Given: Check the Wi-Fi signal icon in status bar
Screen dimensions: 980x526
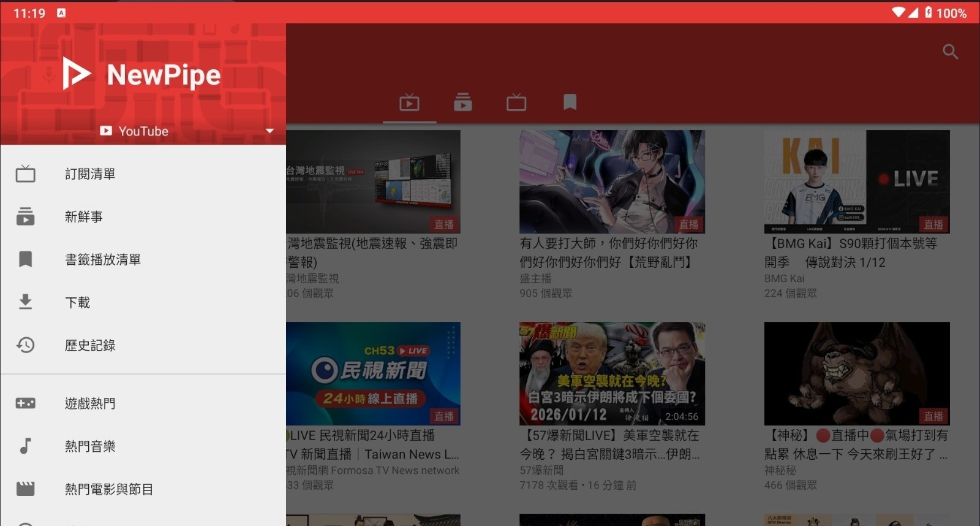Looking at the screenshot, I should point(899,12).
